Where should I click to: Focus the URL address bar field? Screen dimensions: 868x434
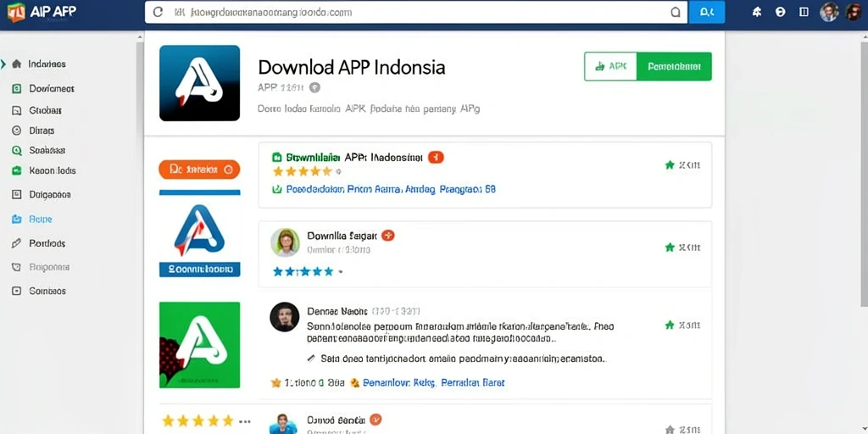pos(415,12)
